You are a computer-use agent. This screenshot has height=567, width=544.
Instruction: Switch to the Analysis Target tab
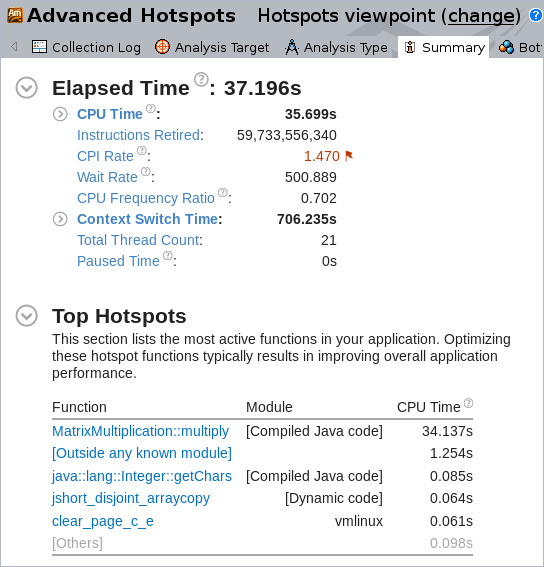pyautogui.click(x=212, y=47)
